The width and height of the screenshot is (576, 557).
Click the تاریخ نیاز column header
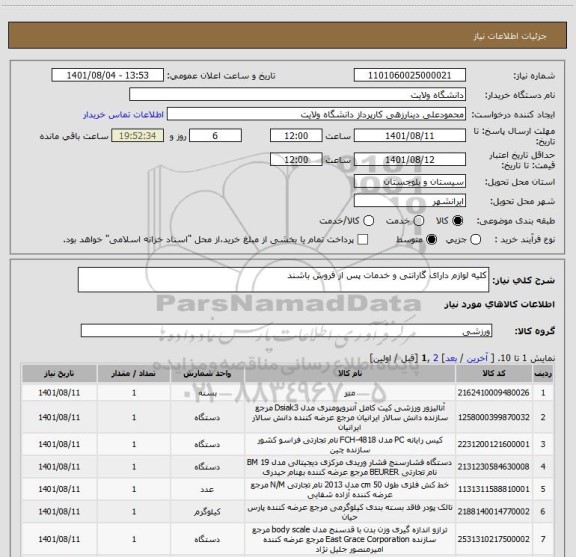tap(59, 374)
